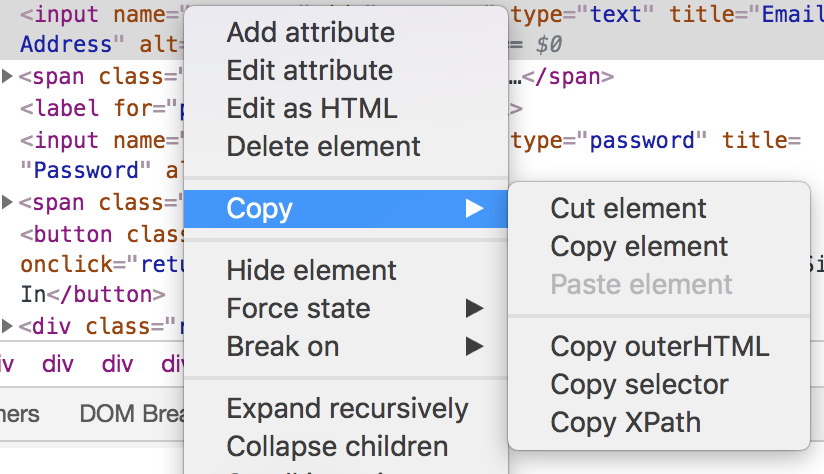Open the Force state submenu
The image size is (824, 474).
point(345,308)
